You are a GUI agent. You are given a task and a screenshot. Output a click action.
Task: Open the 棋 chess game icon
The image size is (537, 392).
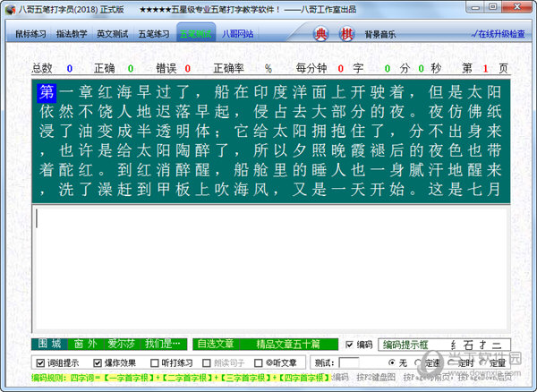346,34
